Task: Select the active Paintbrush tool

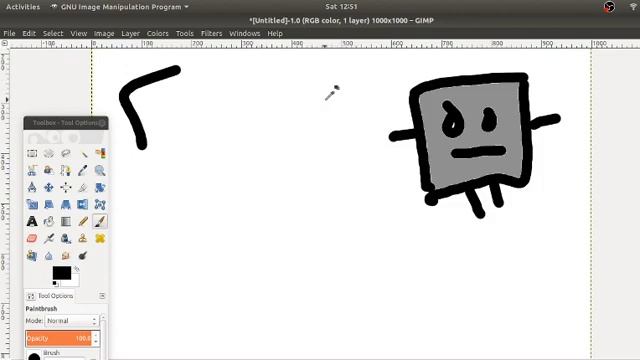Action: coord(100,221)
